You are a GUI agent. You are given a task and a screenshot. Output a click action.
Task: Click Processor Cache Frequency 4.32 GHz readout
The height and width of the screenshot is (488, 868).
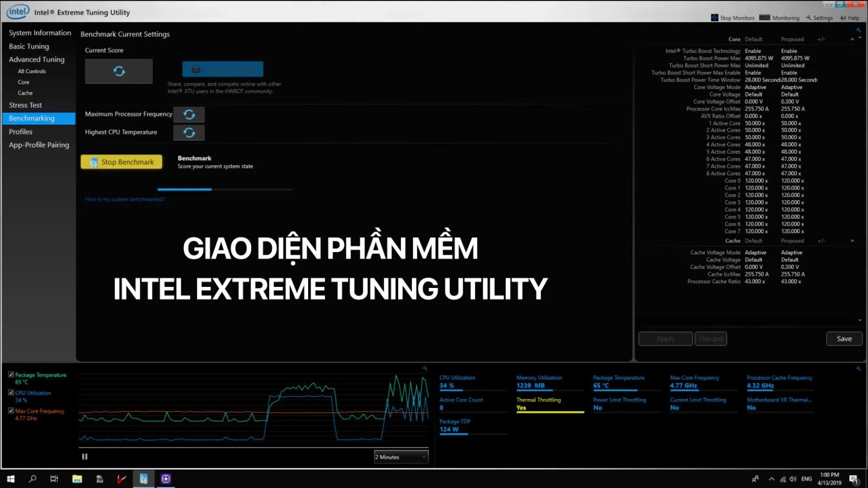tap(761, 386)
